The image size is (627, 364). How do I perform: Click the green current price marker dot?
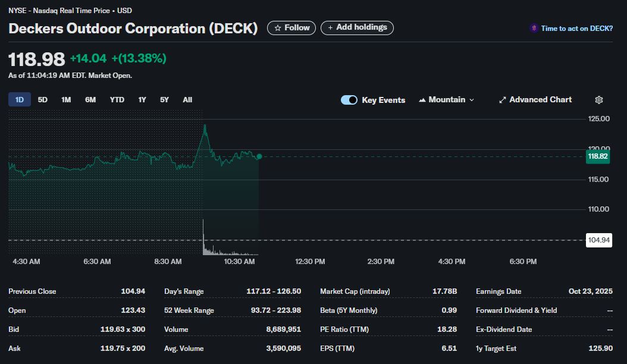click(259, 156)
